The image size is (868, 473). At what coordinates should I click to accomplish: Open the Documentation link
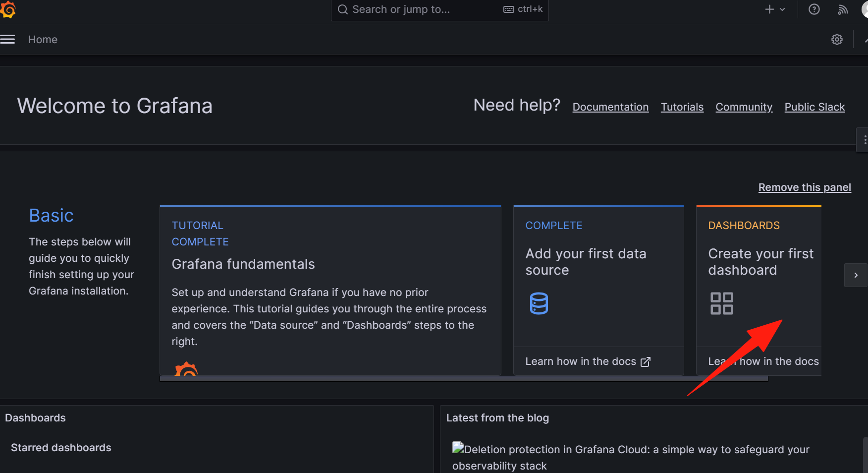pos(610,107)
